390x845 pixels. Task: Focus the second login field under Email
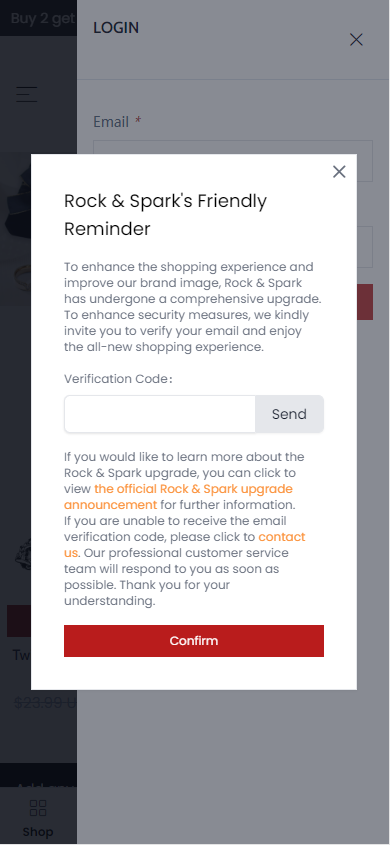click(365, 247)
